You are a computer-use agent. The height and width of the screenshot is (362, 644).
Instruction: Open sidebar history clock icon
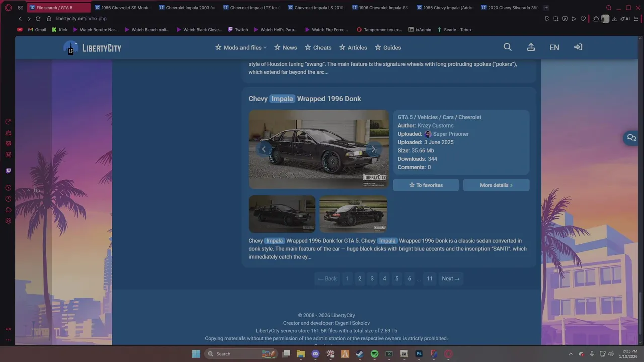click(8, 199)
